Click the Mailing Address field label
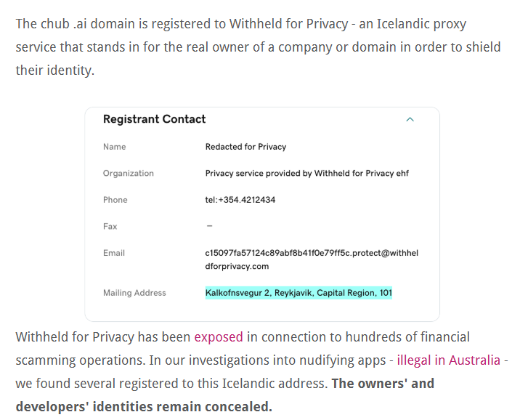Viewport: 528px width, 420px height. pos(134,293)
